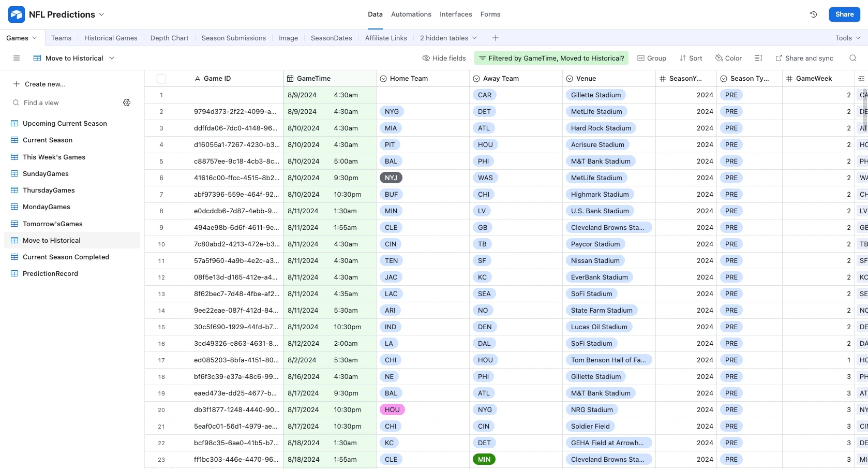Switch to the Interfaces tab
The image size is (868, 469).
click(456, 14)
